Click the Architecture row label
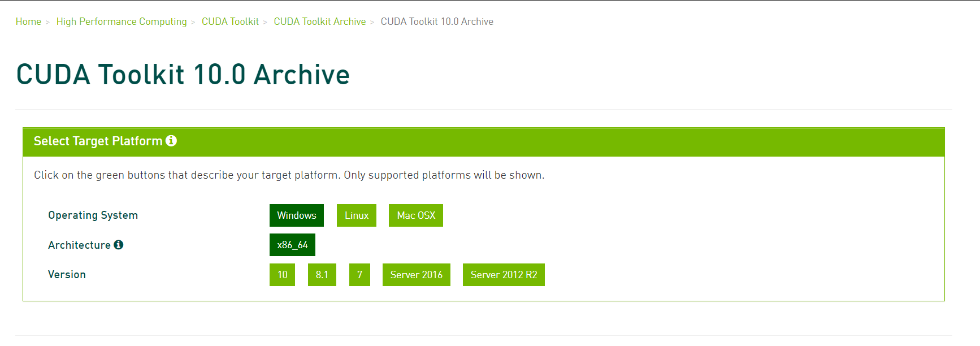Viewport: 980px width, 346px height. coord(79,245)
